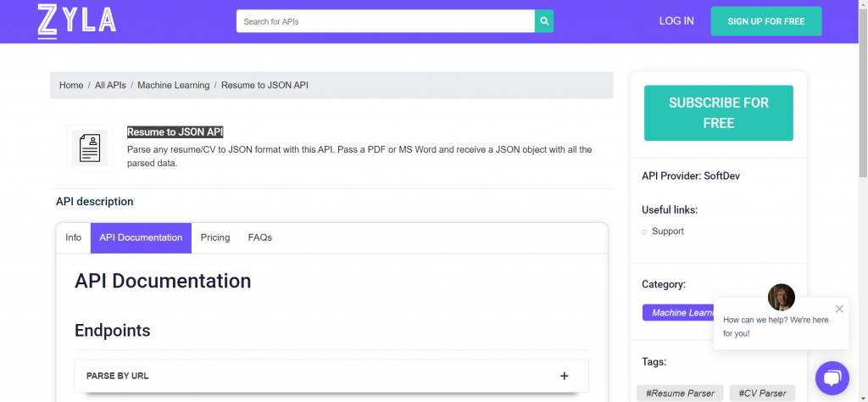Click the 'How can we help?' message
Image resolution: width=868 pixels, height=402 pixels.
tap(776, 327)
